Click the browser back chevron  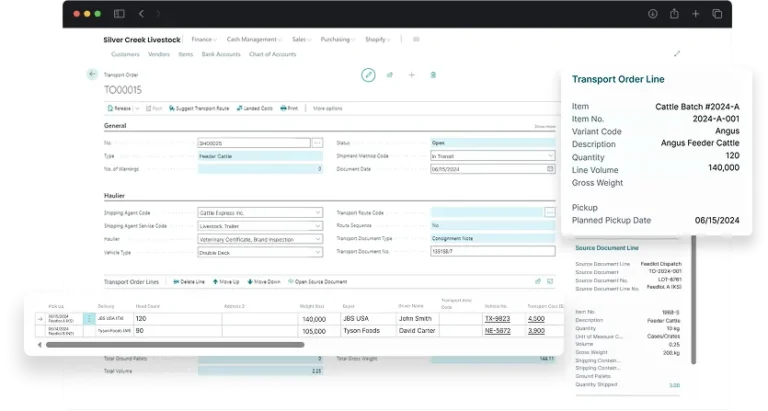pyautogui.click(x=141, y=14)
